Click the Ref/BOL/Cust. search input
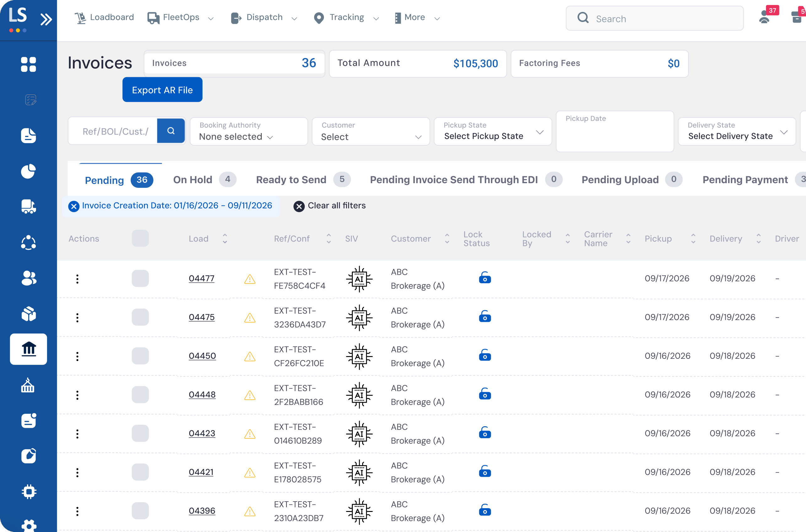 [114, 131]
